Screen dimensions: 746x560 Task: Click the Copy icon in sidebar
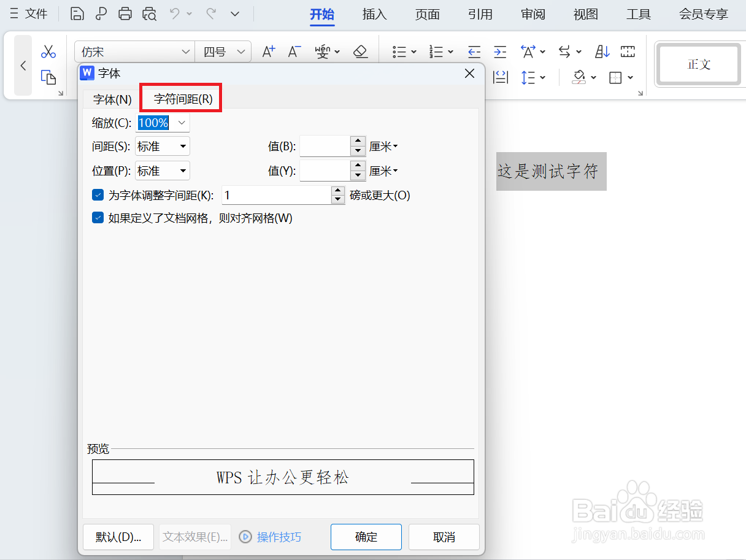click(48, 78)
